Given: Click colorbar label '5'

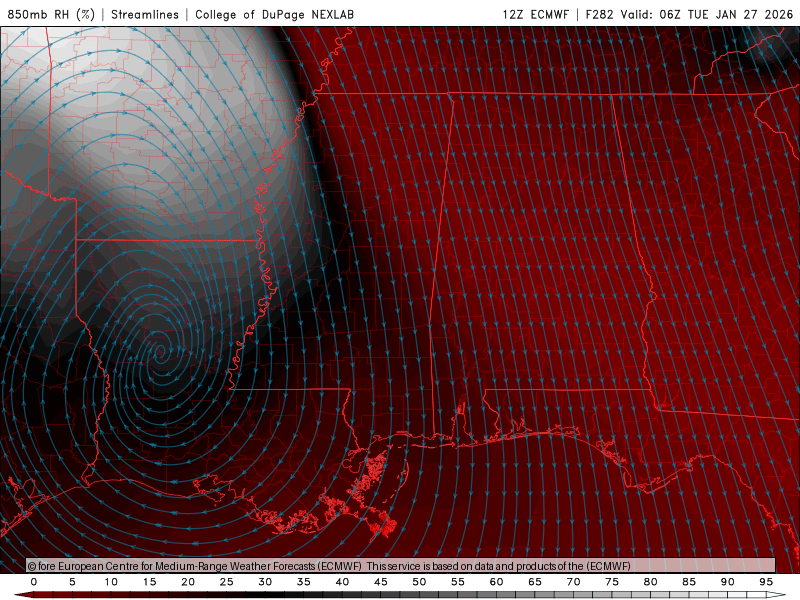Looking at the screenshot, I should 72,582.
